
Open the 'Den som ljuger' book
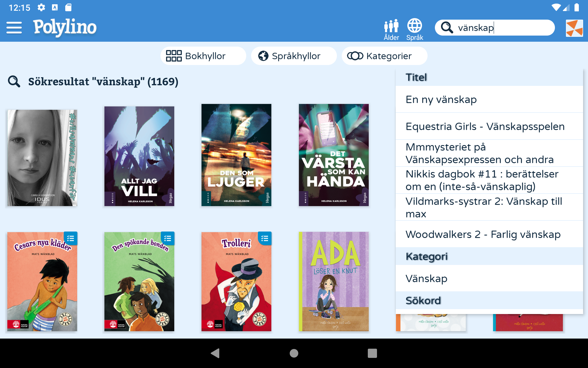236,155
